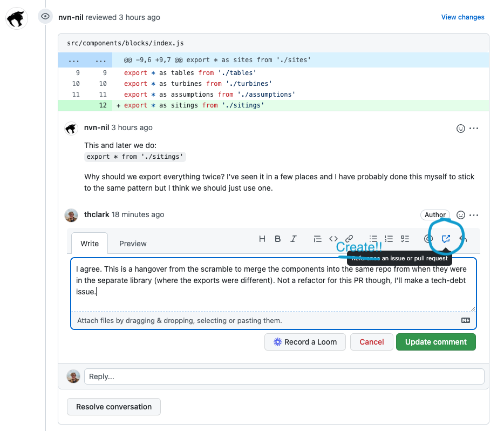Insert a bulleted list

373,239
